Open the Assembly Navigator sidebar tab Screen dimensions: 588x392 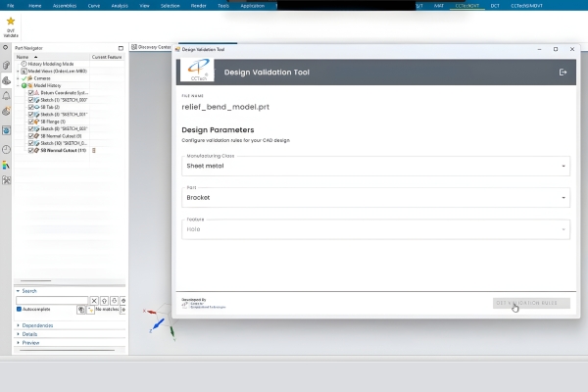(6, 66)
